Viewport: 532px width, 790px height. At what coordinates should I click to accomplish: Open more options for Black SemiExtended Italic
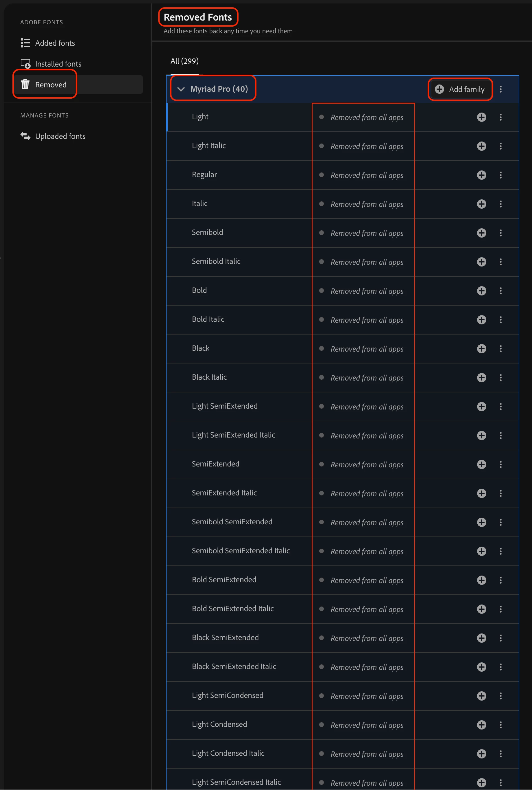point(501,667)
